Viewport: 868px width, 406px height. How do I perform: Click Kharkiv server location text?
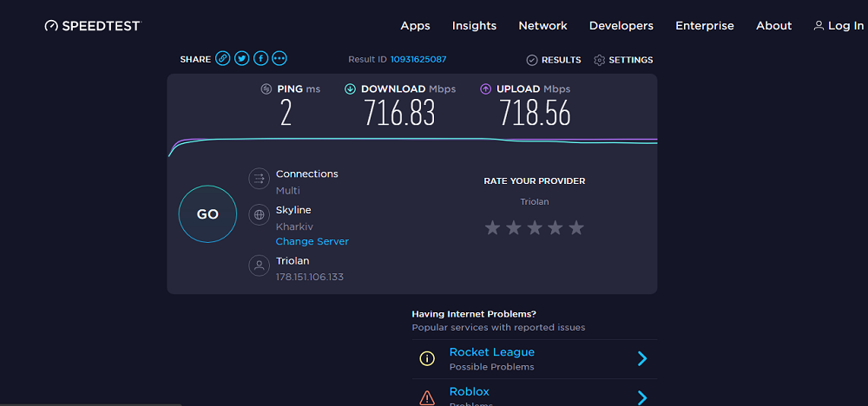(294, 226)
